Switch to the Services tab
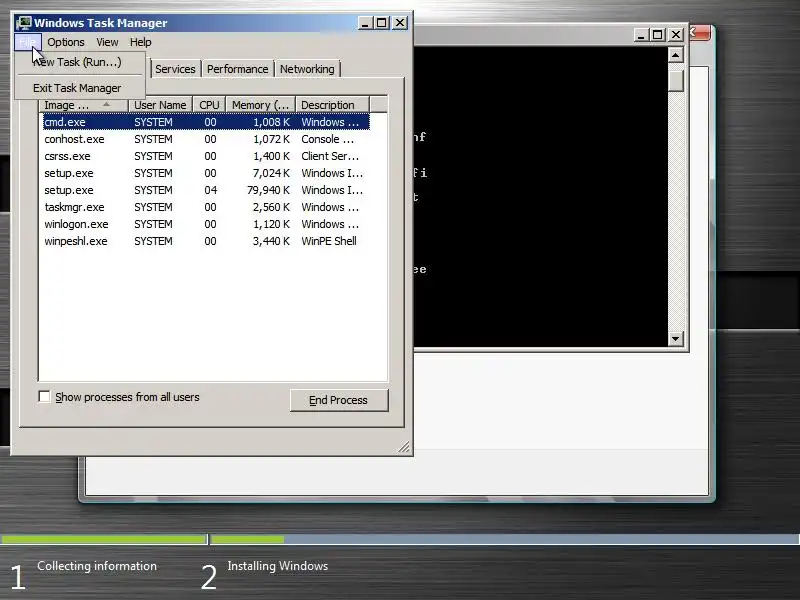Screen dimensions: 800x600 tap(175, 69)
